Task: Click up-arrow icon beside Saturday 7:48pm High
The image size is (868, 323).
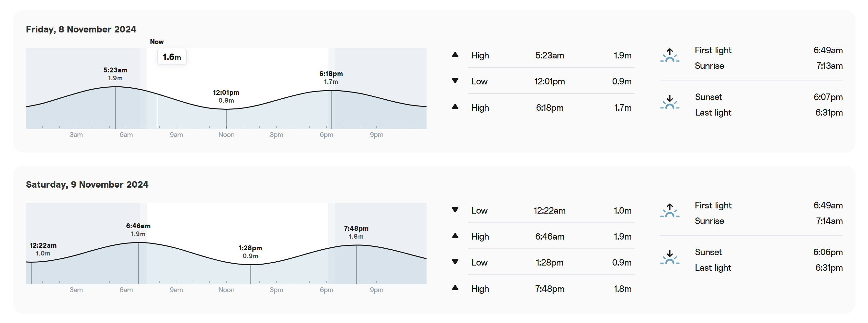Action: (x=455, y=288)
